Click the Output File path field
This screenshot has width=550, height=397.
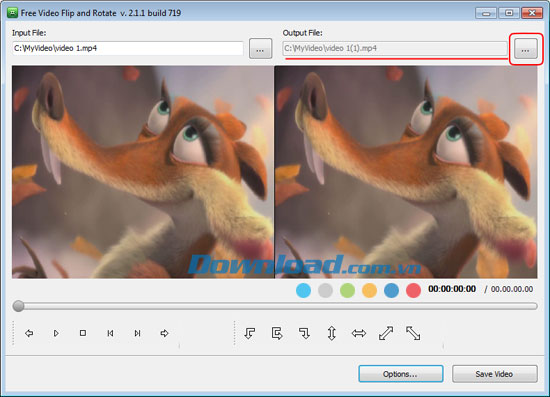pos(395,48)
